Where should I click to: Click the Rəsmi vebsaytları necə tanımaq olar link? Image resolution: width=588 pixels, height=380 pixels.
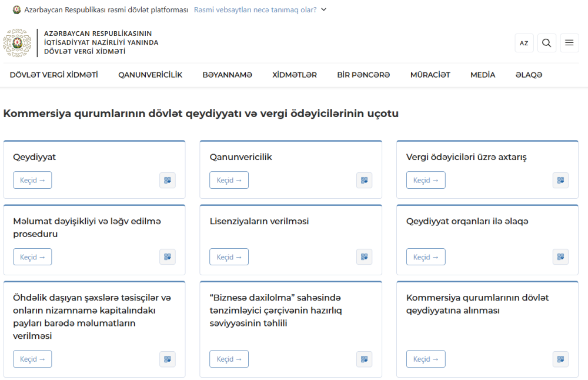[x=255, y=10]
